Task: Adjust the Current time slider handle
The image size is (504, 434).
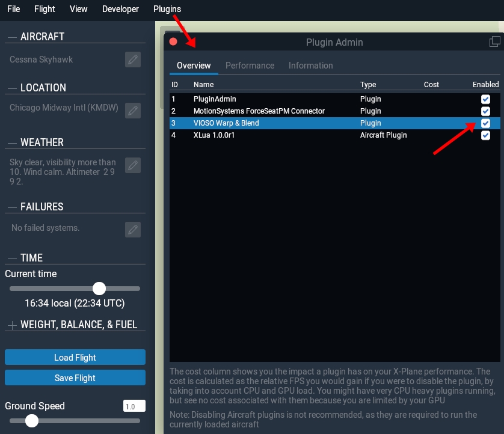Action: click(x=99, y=289)
